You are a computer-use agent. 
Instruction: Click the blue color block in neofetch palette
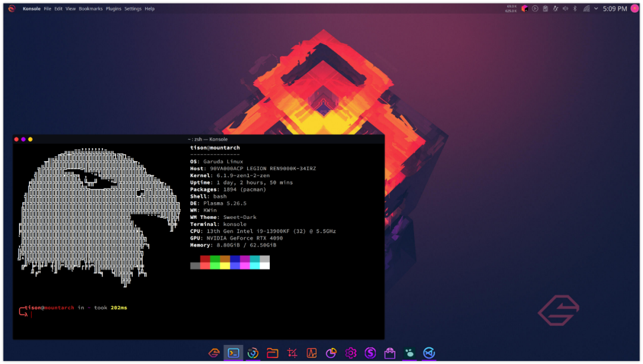(x=235, y=259)
